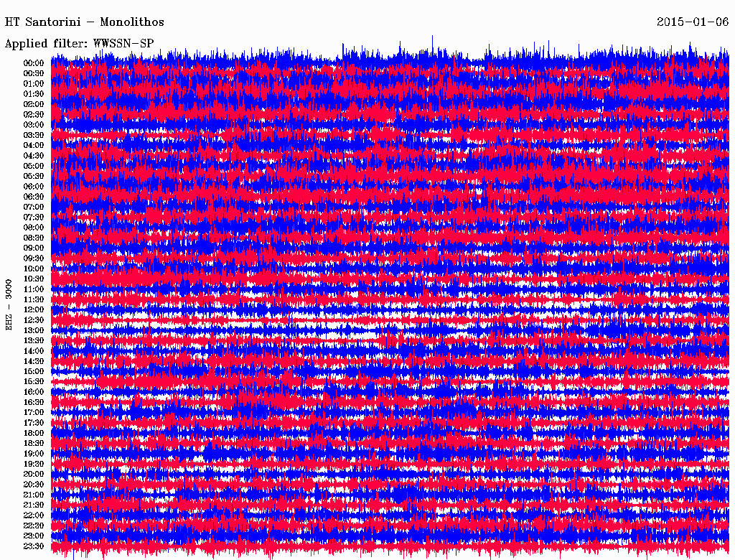
Task: Select the 08:00 time label
Action: pos(34,228)
